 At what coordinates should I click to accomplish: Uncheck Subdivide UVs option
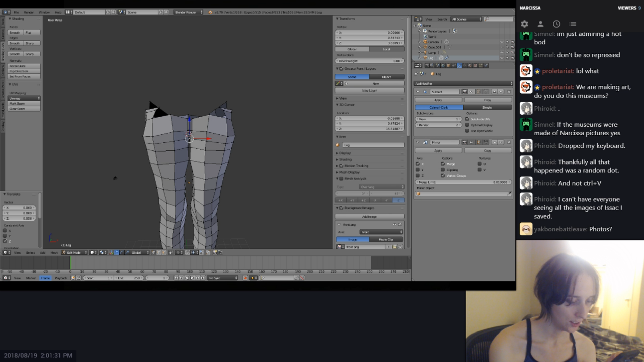click(x=467, y=119)
